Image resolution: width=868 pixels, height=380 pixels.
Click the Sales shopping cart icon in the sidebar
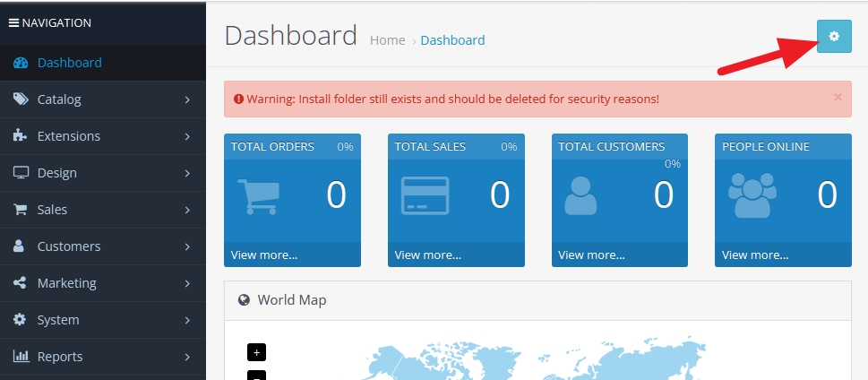(20, 210)
